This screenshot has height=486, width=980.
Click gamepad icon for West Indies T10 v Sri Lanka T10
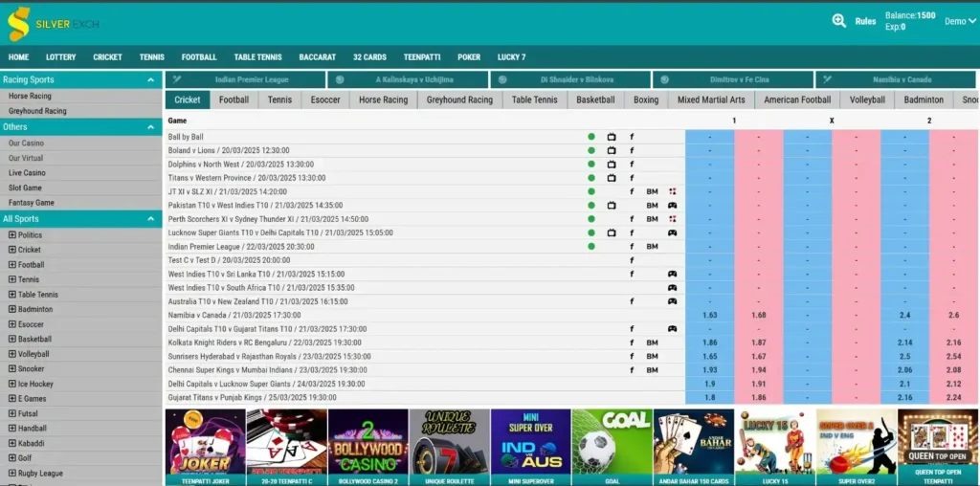672,275
